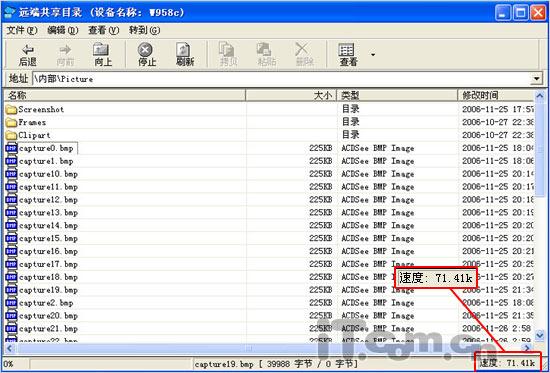Select the Clipart folder icon

tap(12, 135)
